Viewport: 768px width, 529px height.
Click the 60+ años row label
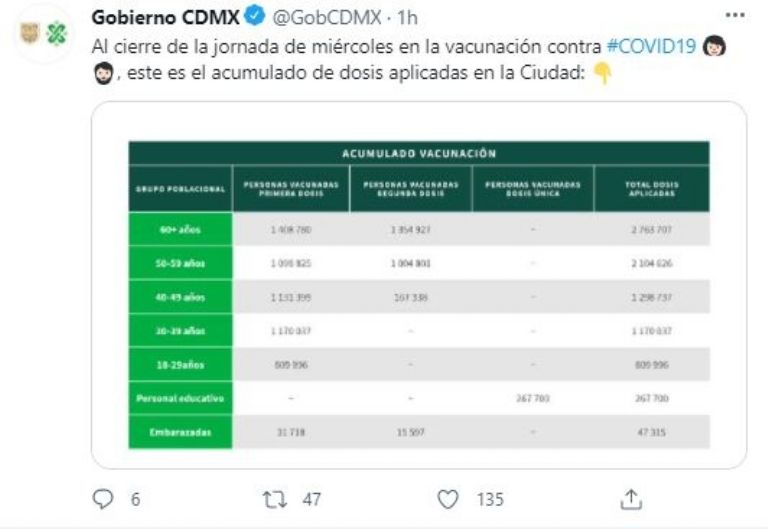(180, 229)
